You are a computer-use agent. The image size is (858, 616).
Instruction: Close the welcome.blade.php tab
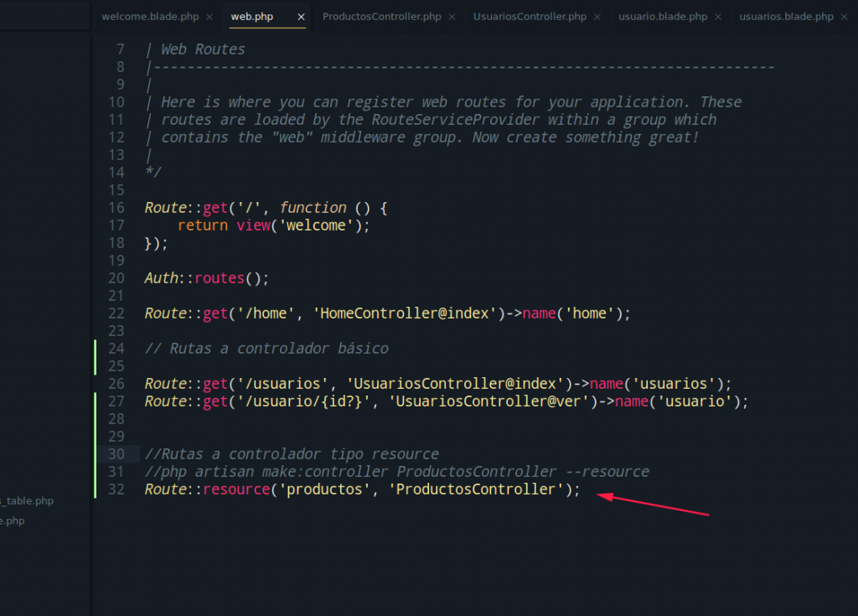click(209, 17)
